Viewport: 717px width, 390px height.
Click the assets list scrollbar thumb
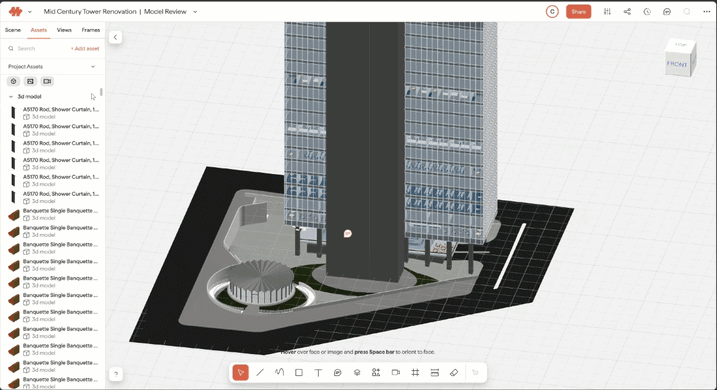[101, 92]
